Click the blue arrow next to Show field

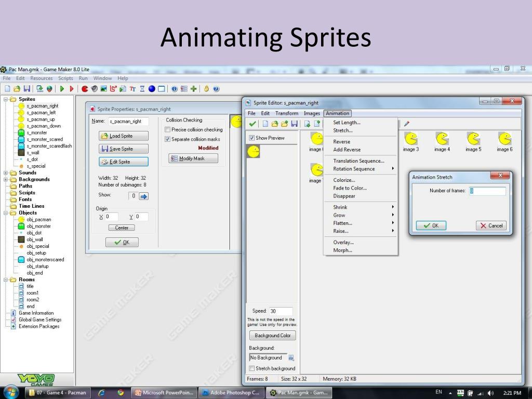click(x=143, y=196)
